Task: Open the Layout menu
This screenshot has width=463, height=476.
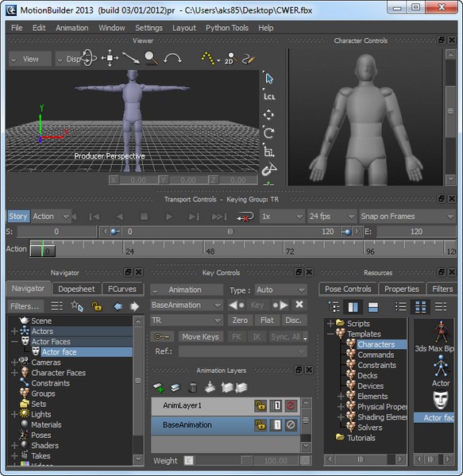Action: (184, 28)
